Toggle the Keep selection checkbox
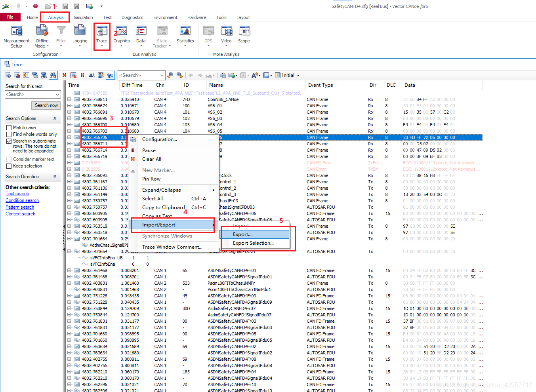Screen dimensions: 536x392 pos(9,166)
